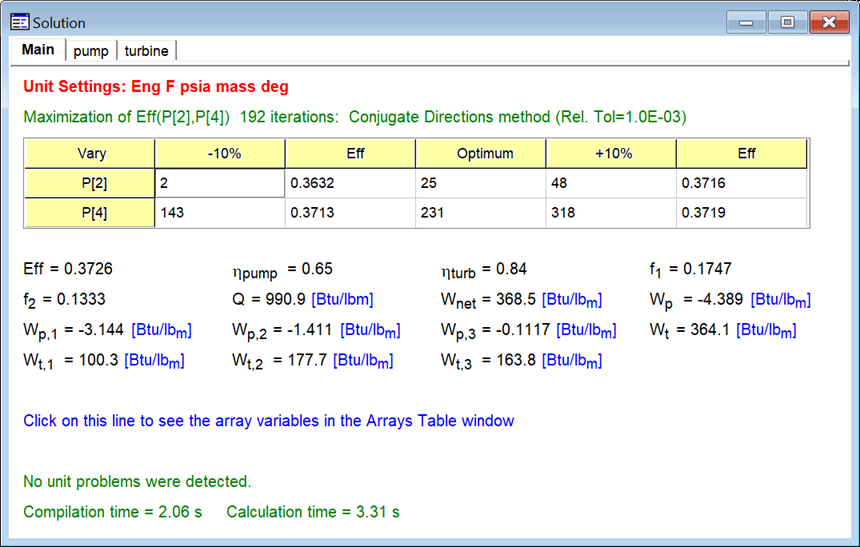Switch to the pump tab

91,51
